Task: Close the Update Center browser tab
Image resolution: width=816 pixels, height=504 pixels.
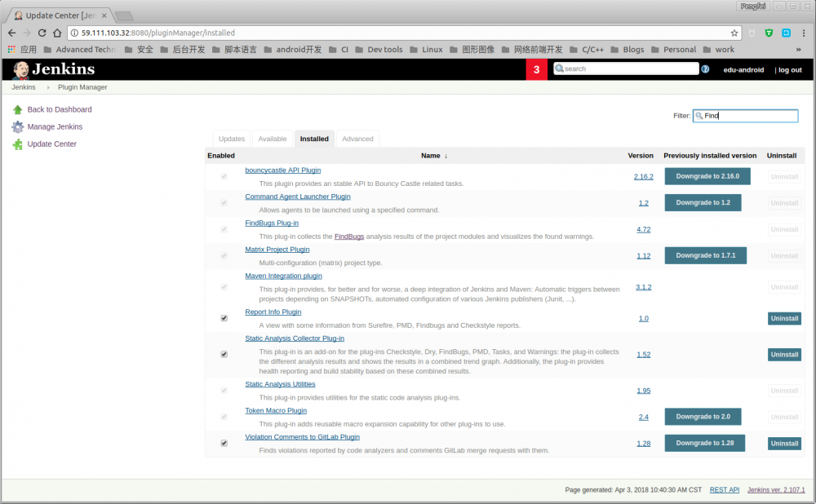Action: tap(104, 15)
